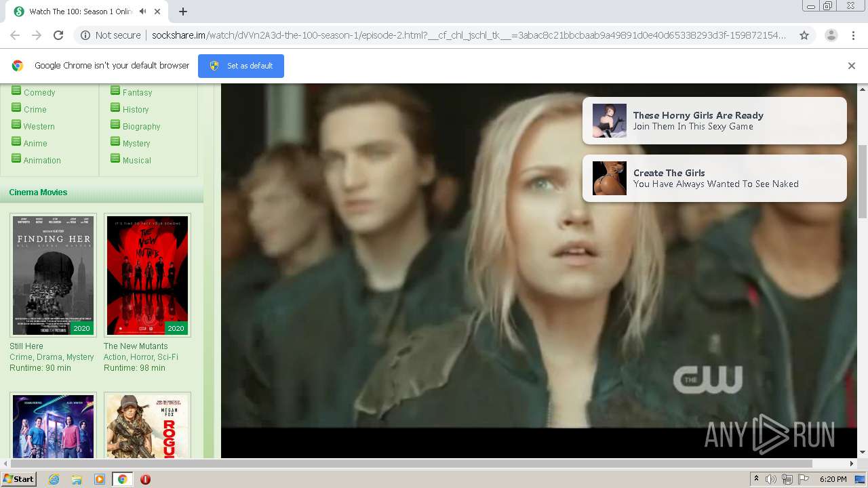Click the green icon beside Biography
This screenshot has width=868, height=488.
(115, 125)
